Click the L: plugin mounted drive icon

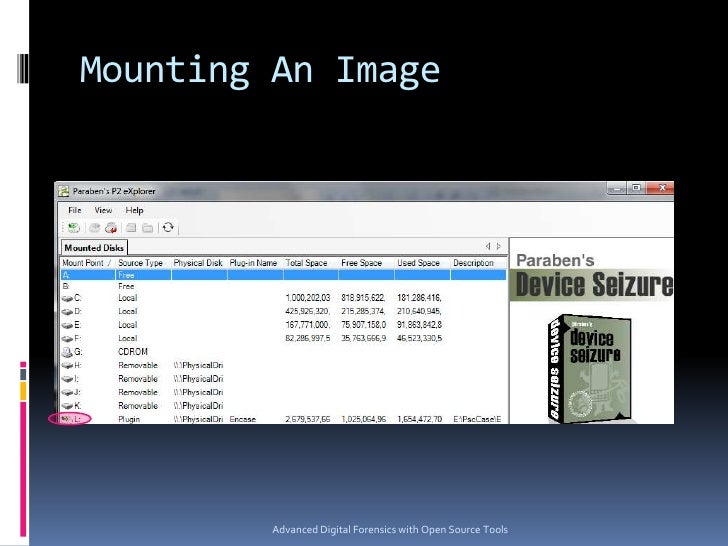pyautogui.click(x=66, y=419)
